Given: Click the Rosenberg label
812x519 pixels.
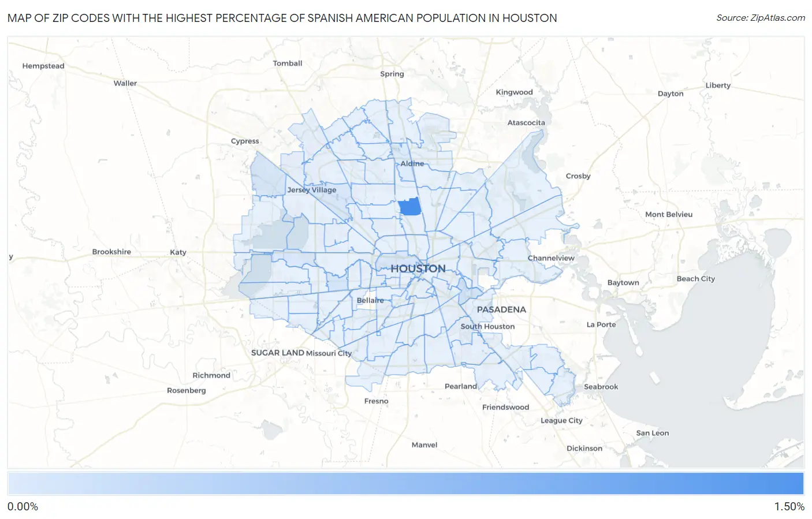Looking at the screenshot, I should (187, 391).
